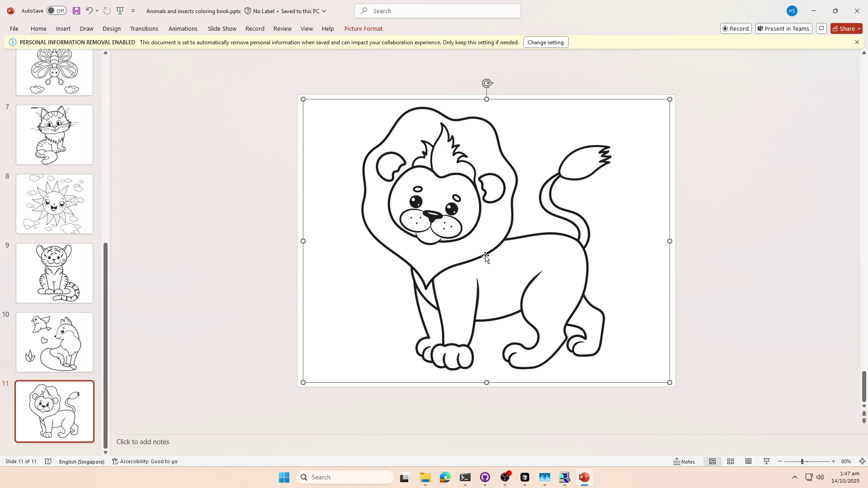Expand Customize Quick Access Toolbar menu
This screenshot has height=488, width=868.
[x=133, y=11]
